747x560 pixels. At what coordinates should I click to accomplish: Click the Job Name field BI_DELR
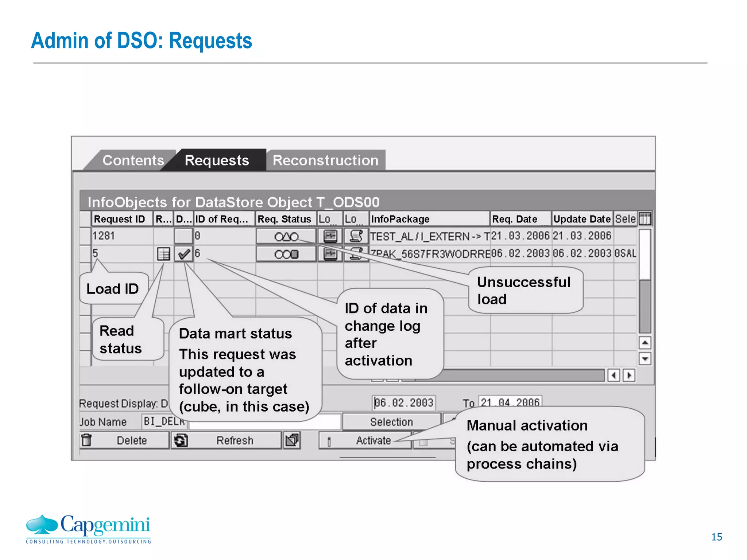pos(164,421)
